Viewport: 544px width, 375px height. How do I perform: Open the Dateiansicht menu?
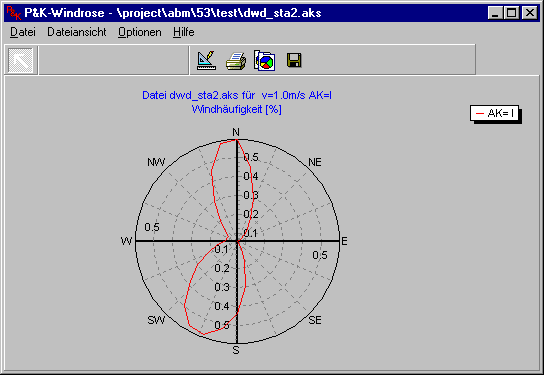click(x=77, y=32)
